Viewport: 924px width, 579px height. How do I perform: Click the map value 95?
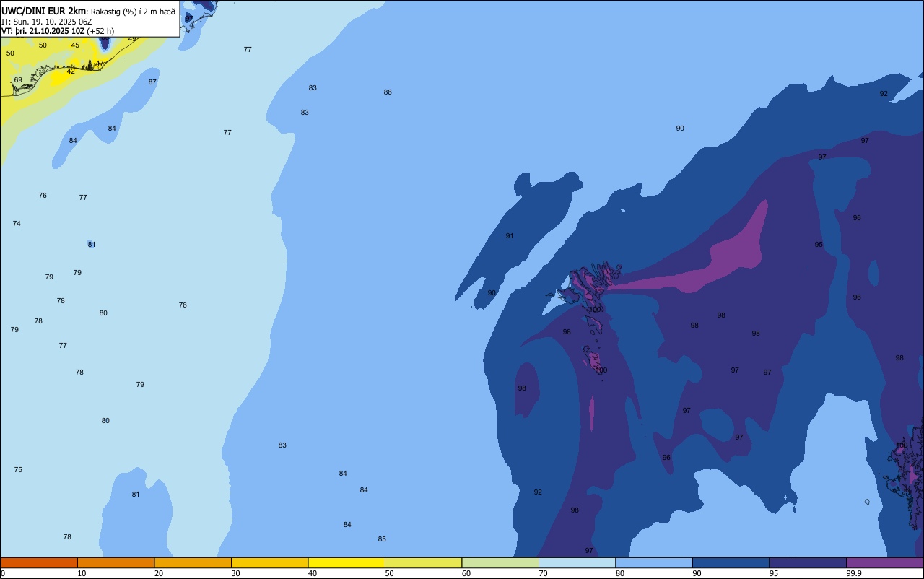click(x=819, y=245)
